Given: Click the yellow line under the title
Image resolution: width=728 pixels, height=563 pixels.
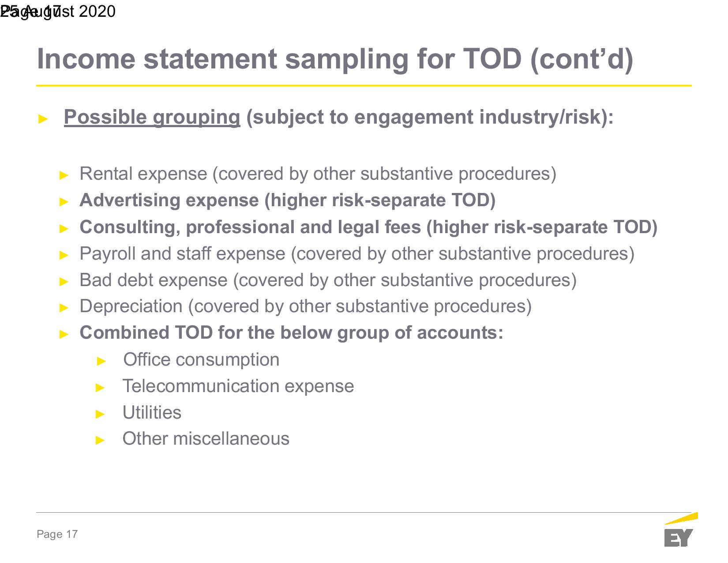Looking at the screenshot, I should tap(364, 86).
